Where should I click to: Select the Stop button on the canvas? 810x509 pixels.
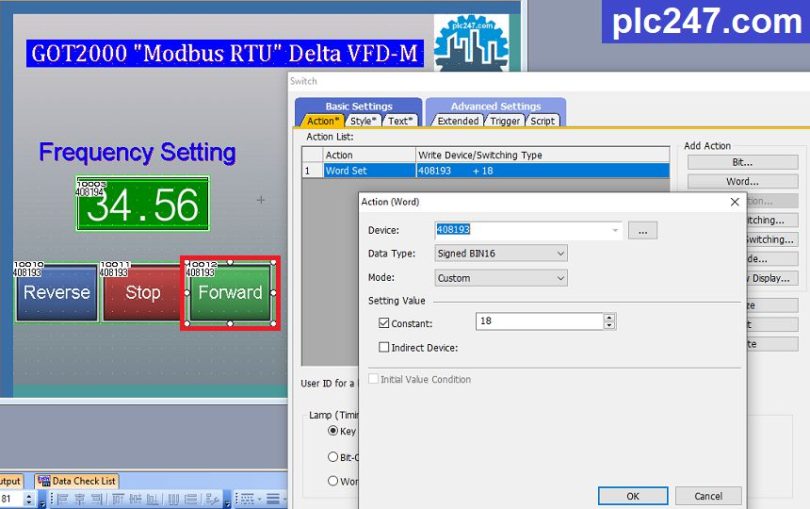(143, 293)
